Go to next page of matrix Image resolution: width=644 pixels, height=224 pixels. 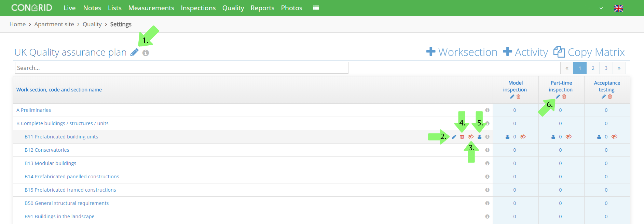(x=619, y=68)
